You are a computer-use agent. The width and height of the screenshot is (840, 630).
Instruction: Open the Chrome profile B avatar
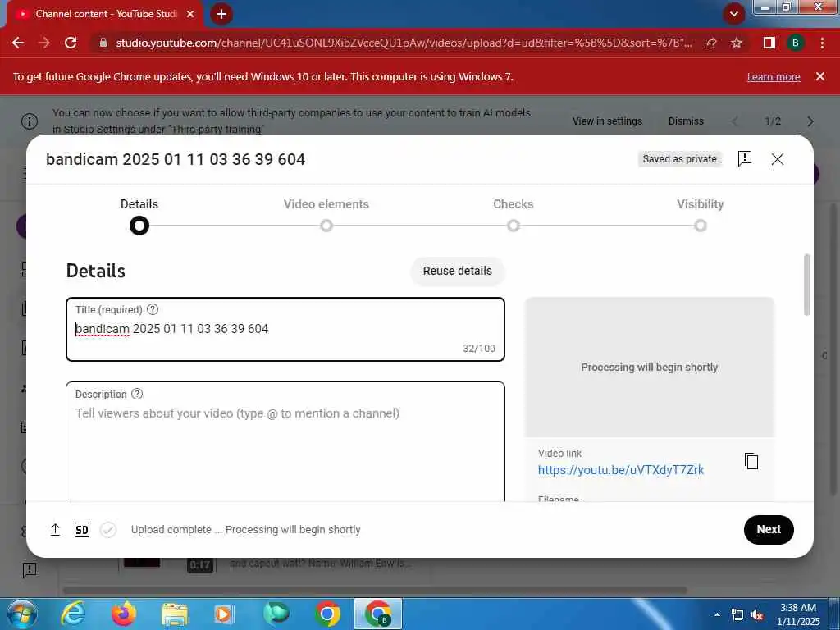(x=796, y=43)
